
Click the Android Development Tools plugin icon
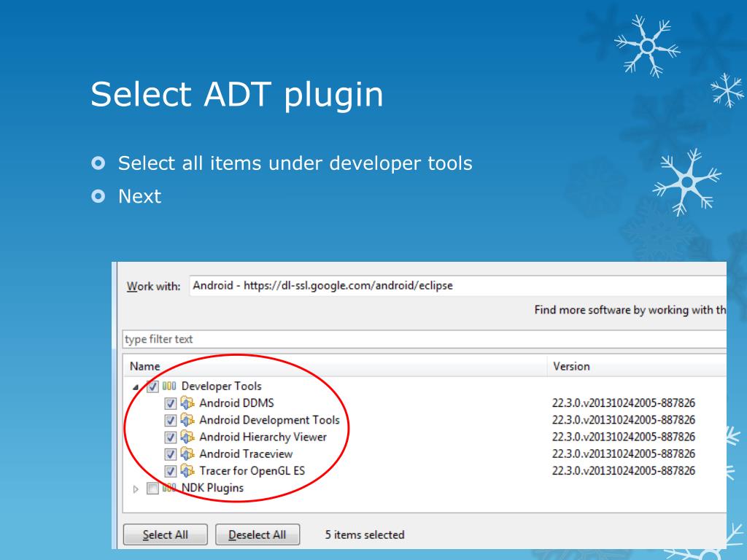(187, 420)
